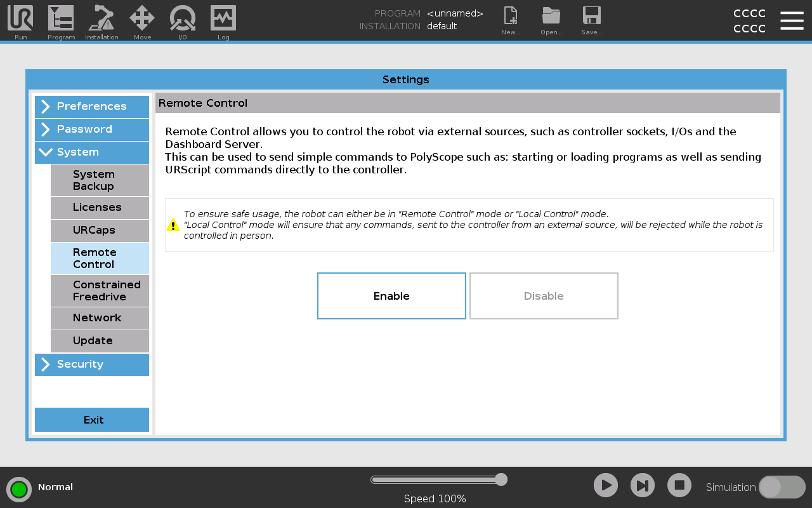
Task: Select Constrained Freedrive in sidebar
Action: [100, 291]
